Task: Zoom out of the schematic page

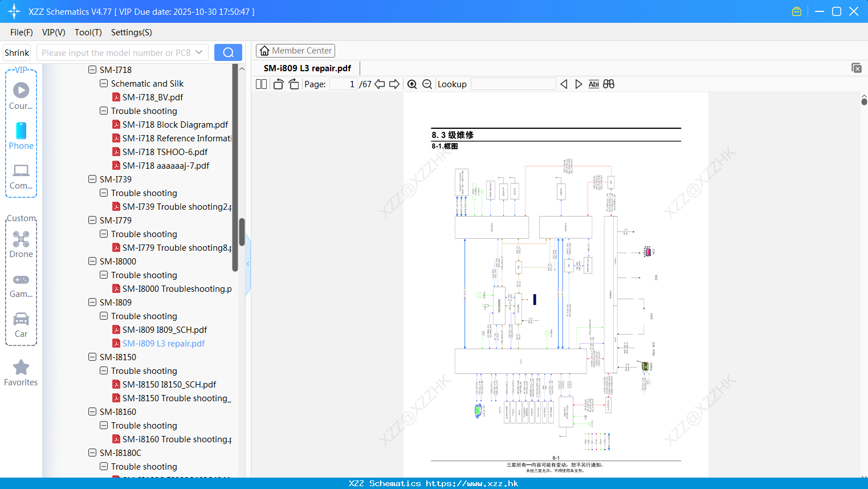Action: coord(427,84)
